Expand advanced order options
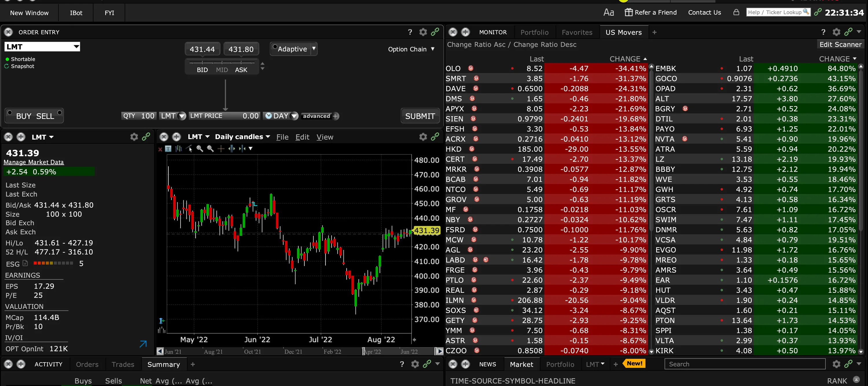The width and height of the screenshot is (868, 386). (320, 116)
